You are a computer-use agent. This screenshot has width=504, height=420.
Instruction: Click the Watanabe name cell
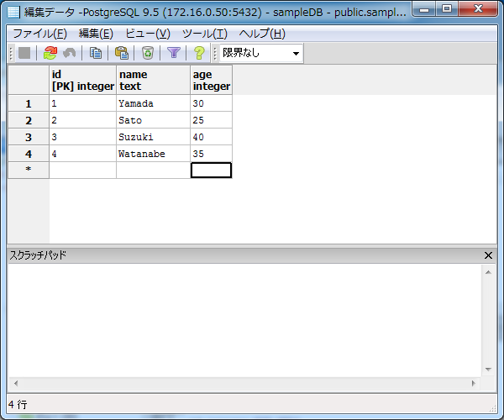point(153,154)
